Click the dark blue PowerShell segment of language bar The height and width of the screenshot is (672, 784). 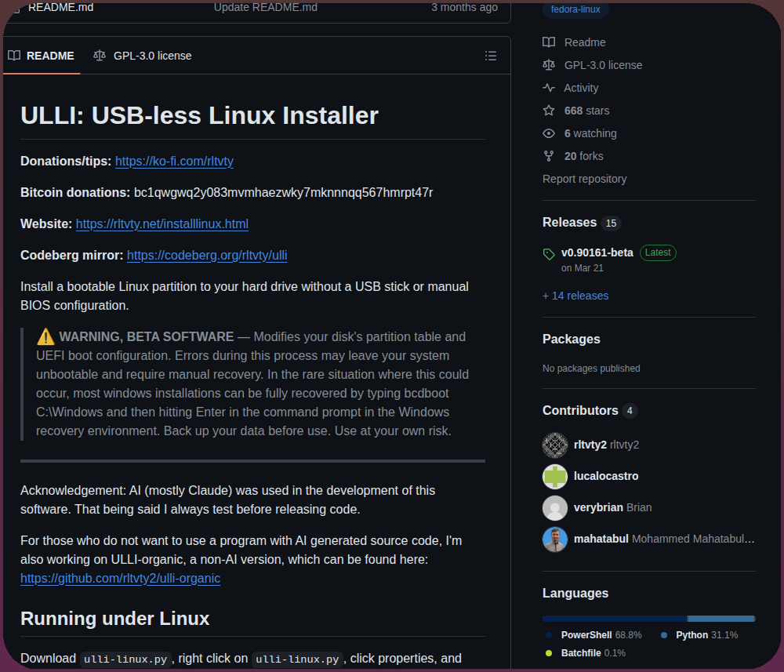click(x=615, y=619)
